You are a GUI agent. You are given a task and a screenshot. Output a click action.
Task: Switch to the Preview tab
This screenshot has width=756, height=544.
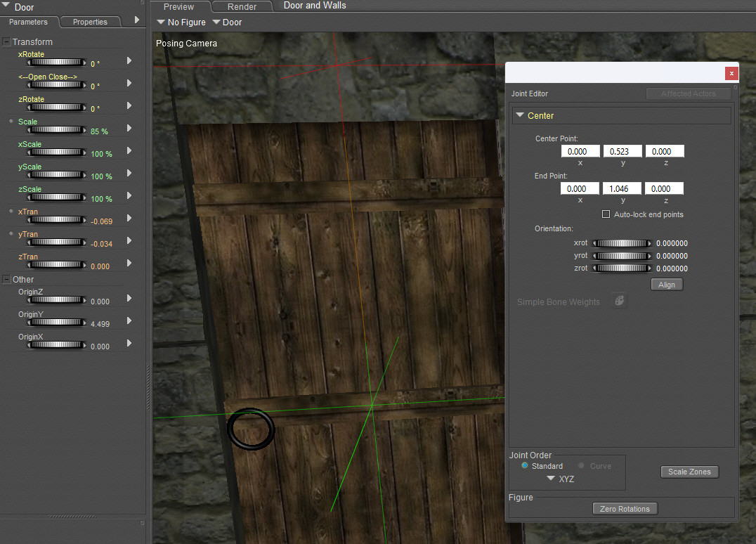(179, 7)
